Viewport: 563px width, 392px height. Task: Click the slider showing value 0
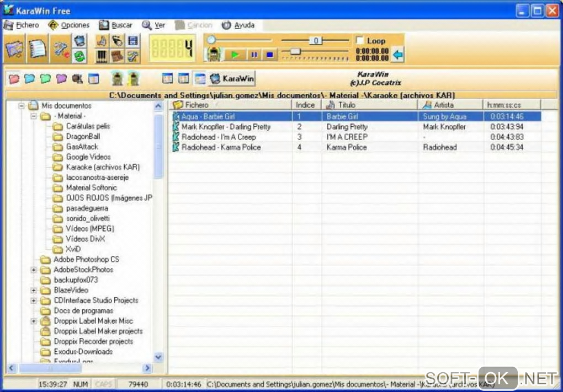pos(315,41)
